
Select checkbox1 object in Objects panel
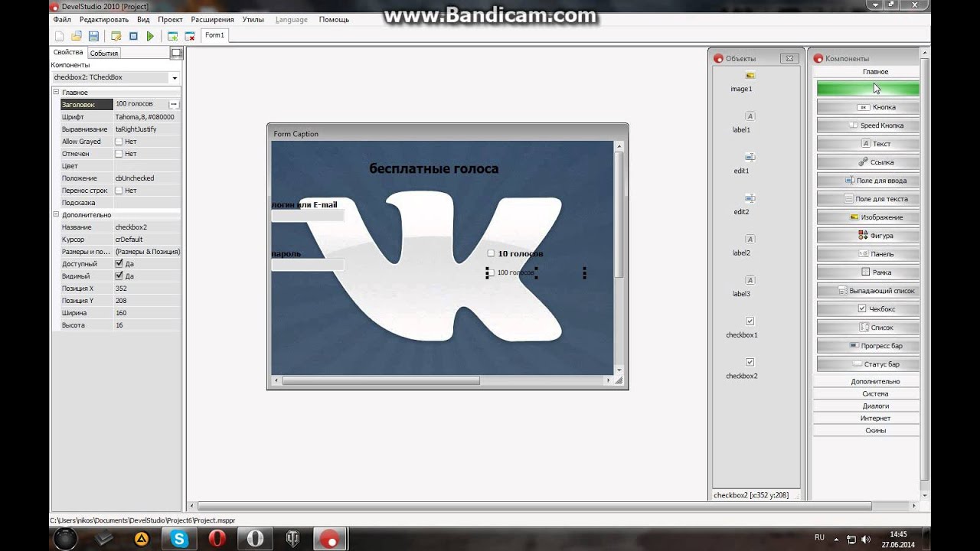point(742,328)
